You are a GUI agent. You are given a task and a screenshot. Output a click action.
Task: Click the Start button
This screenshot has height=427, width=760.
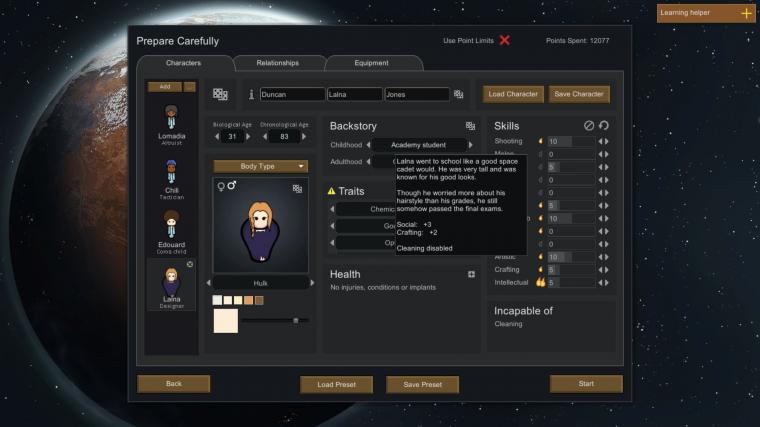(x=586, y=384)
